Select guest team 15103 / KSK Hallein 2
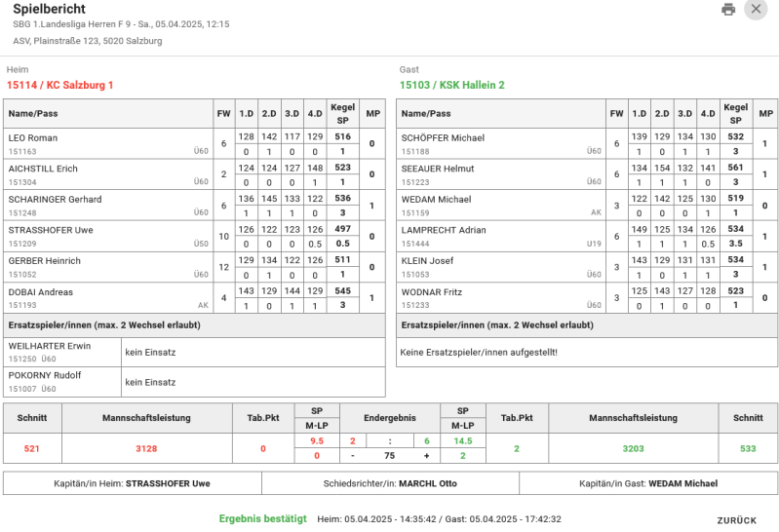The height and width of the screenshot is (532, 779). tap(452, 85)
